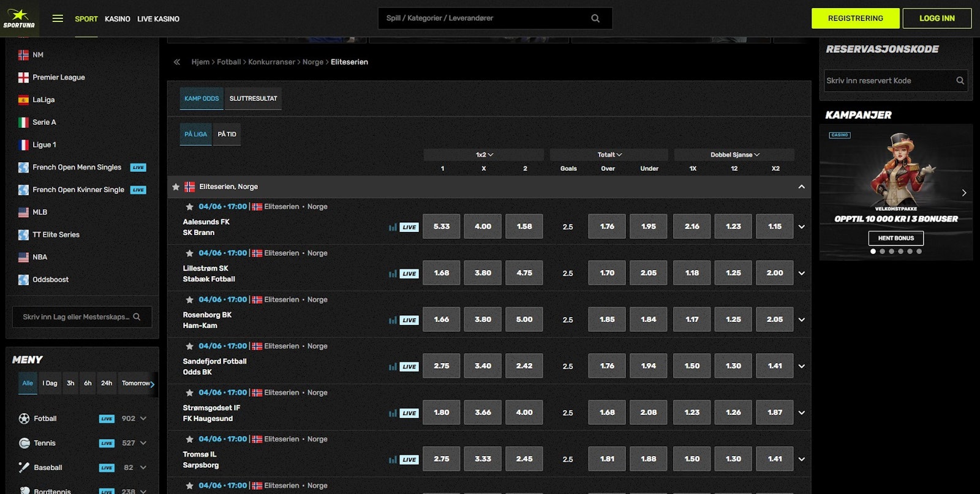Click the team or championship search field

[76, 317]
